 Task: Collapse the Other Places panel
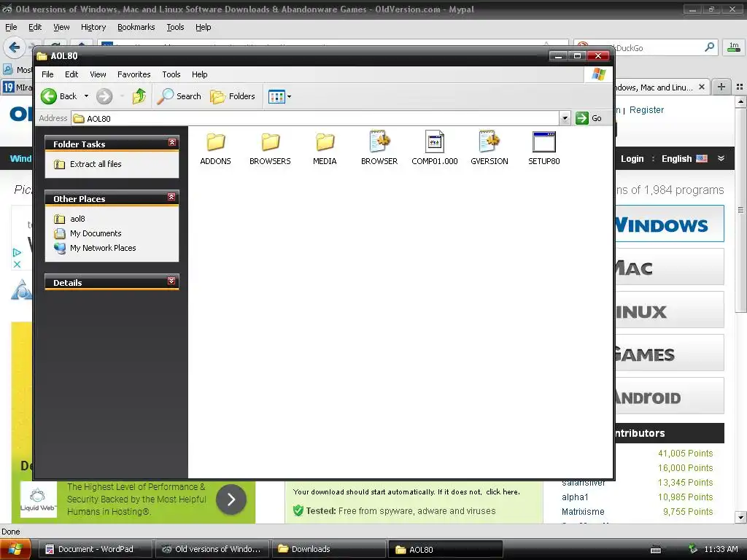171,197
